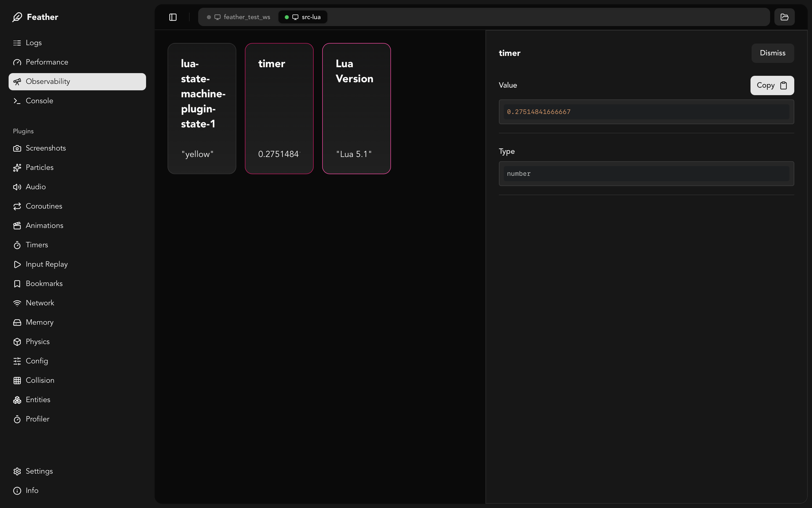Click the Type label in details panel
Viewport: 812px width, 508px height.
coord(507,152)
